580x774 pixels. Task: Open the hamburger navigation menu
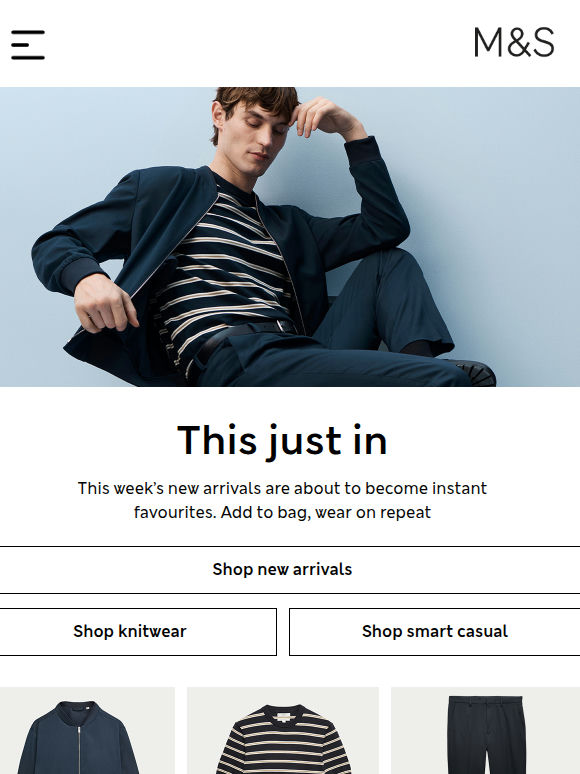(28, 45)
